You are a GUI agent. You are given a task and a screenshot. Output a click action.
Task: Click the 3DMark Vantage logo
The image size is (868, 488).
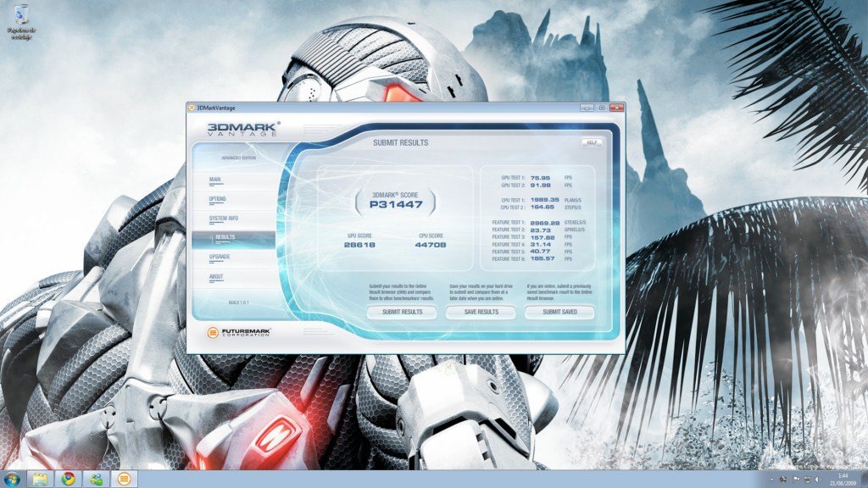coord(243,130)
